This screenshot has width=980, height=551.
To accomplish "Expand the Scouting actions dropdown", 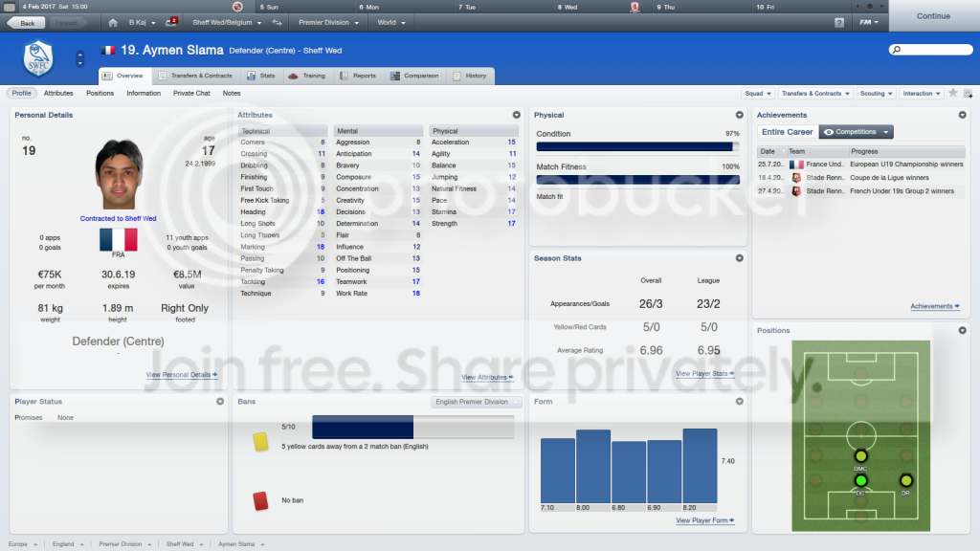I will click(877, 94).
